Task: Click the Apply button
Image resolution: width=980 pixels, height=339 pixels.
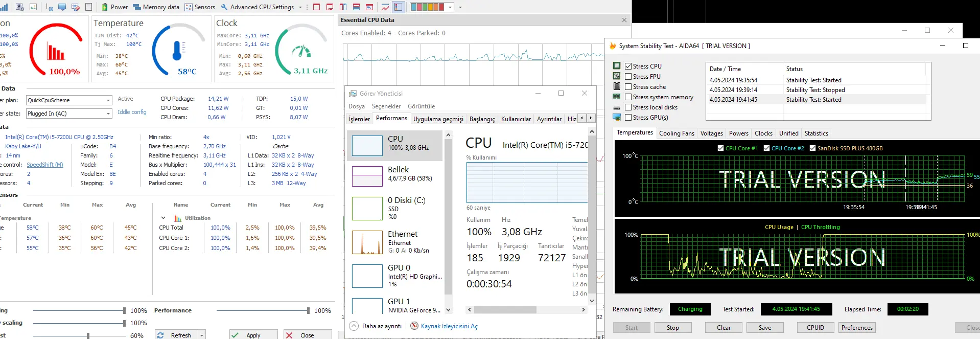Action: coord(253,335)
